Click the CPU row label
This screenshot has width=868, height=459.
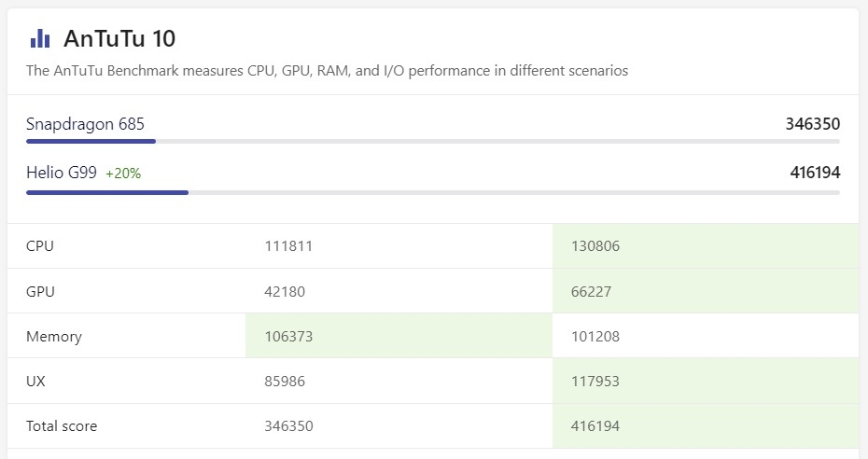click(x=40, y=246)
